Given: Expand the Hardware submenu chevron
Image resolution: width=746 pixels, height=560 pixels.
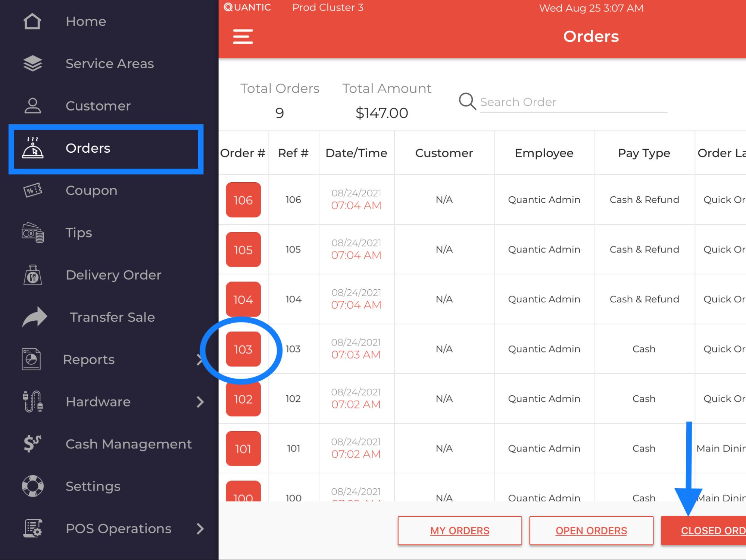Looking at the screenshot, I should [200, 402].
